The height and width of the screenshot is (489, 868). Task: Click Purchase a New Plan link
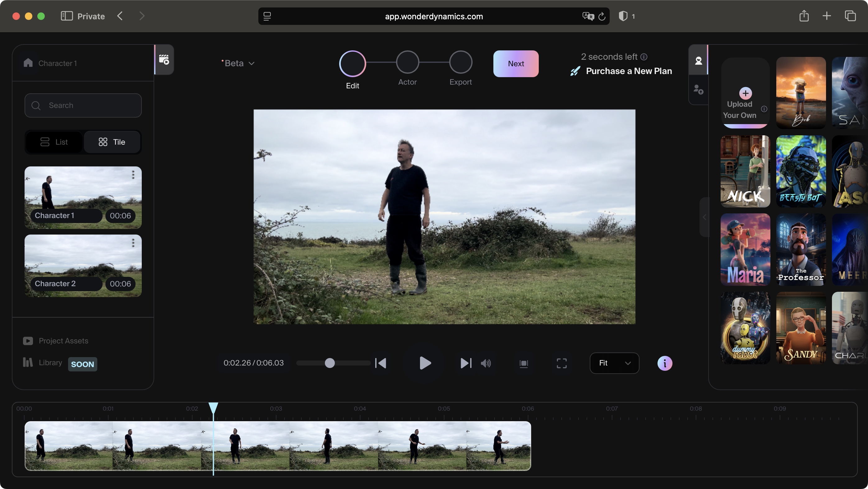(628, 71)
